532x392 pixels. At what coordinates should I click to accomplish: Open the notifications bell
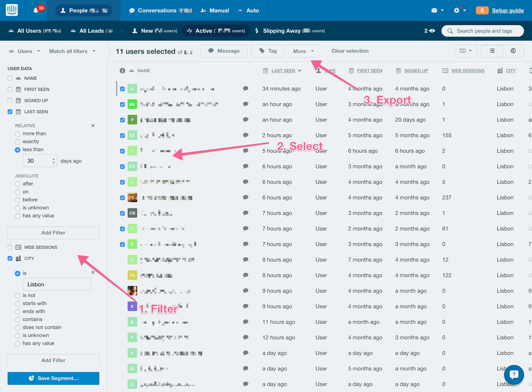pyautogui.click(x=36, y=10)
